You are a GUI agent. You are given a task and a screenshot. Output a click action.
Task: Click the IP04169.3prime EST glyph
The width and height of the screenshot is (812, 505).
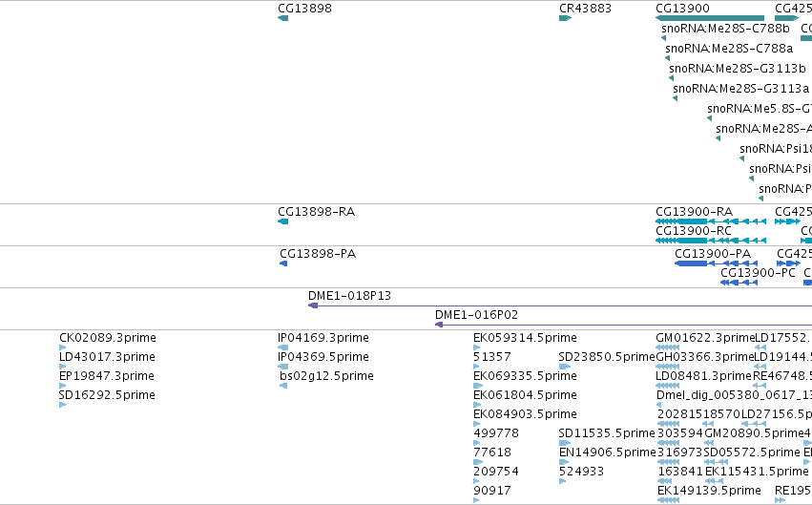click(282, 347)
